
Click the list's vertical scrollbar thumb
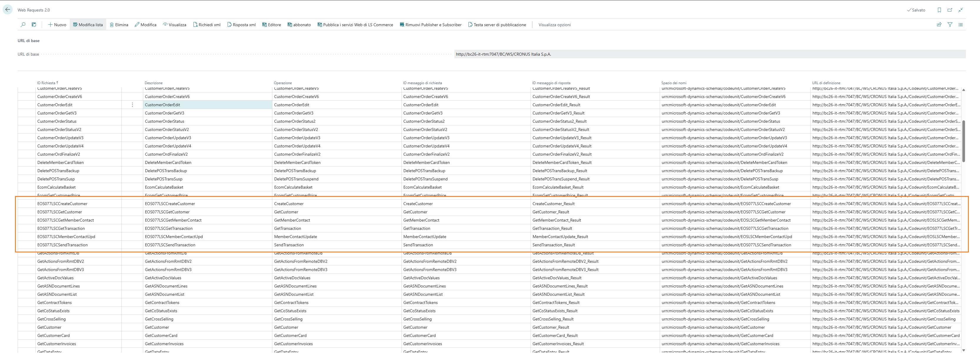click(x=964, y=141)
